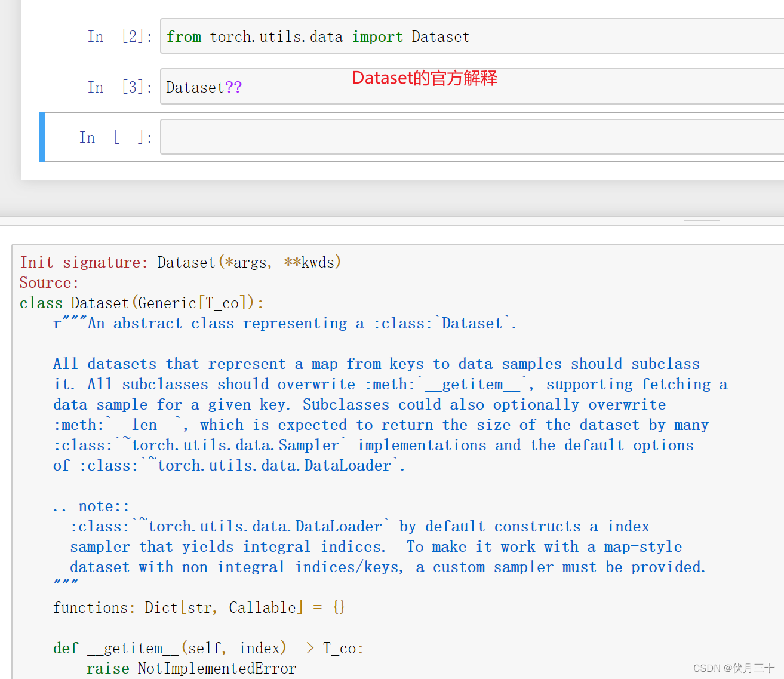Viewport: 784px width, 679px height.
Task: Click the 'def __getitem__' line
Action: click(x=208, y=648)
